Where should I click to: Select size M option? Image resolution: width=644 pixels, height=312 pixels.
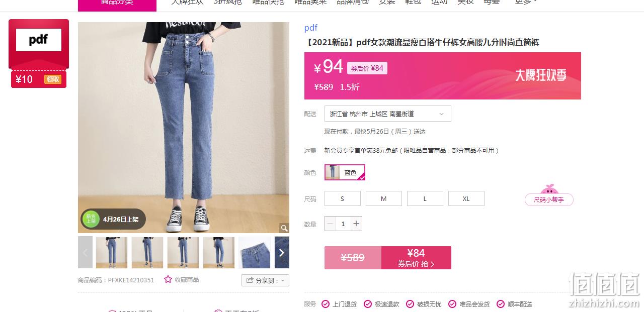384,198
